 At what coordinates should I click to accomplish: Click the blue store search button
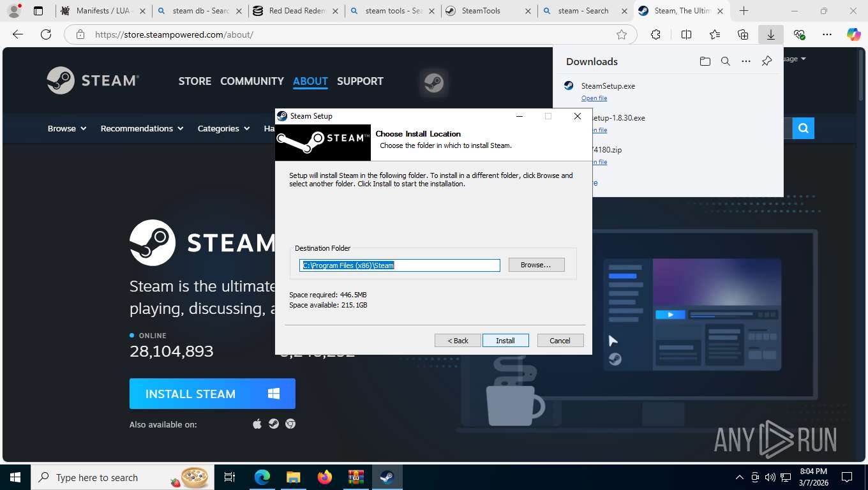click(804, 128)
